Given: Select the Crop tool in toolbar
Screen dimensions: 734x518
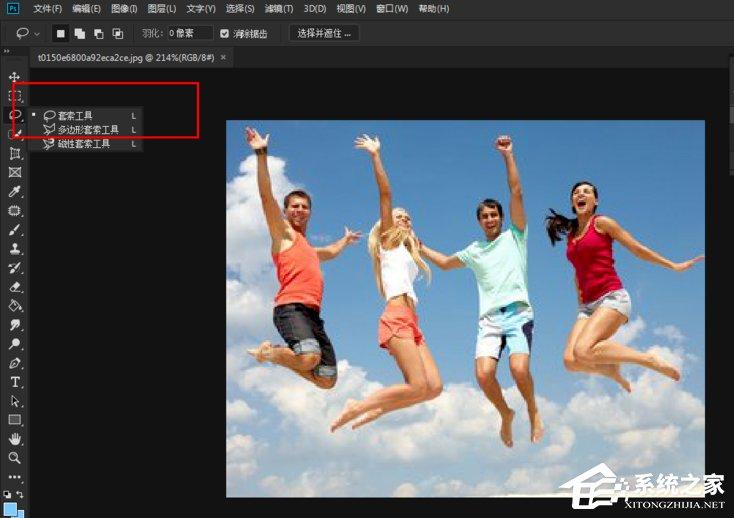Looking at the screenshot, I should (x=15, y=153).
